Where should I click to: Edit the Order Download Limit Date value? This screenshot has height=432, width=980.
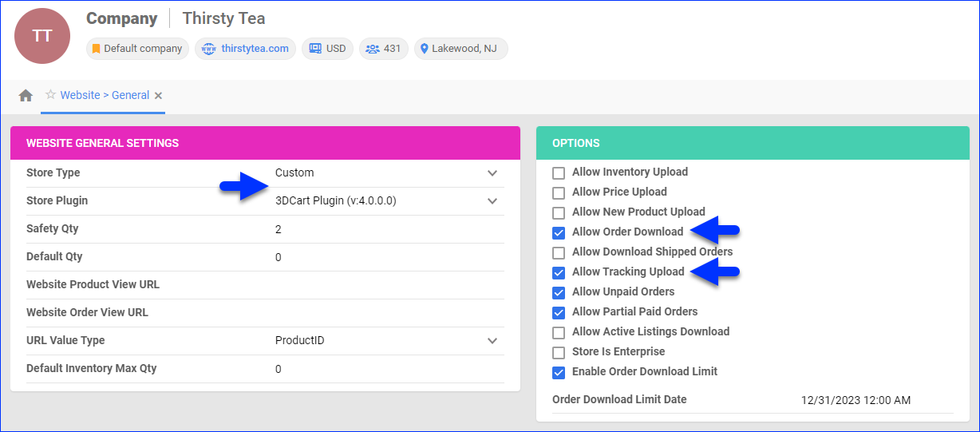[x=856, y=400]
